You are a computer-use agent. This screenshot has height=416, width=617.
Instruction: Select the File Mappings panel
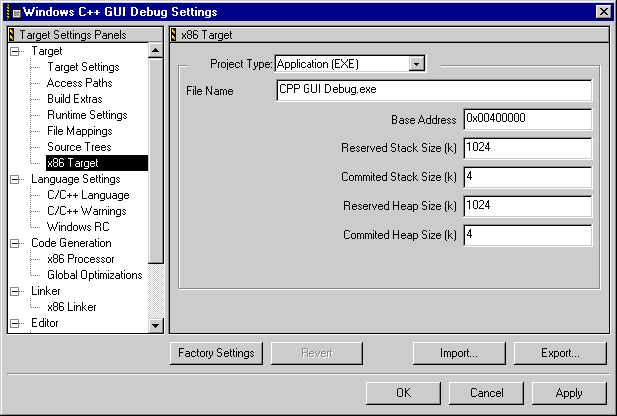[x=80, y=131]
